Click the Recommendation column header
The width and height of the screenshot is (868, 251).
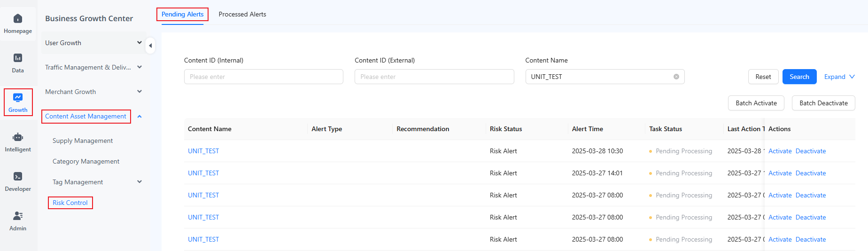(423, 129)
